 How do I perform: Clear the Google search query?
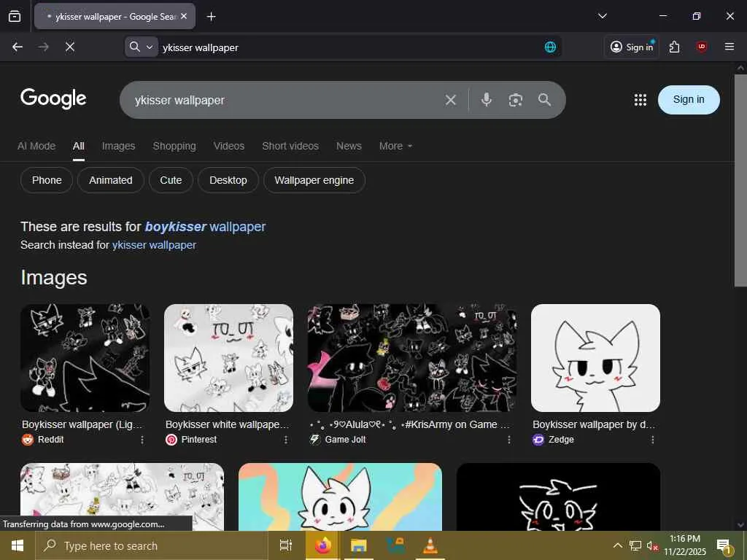(451, 99)
